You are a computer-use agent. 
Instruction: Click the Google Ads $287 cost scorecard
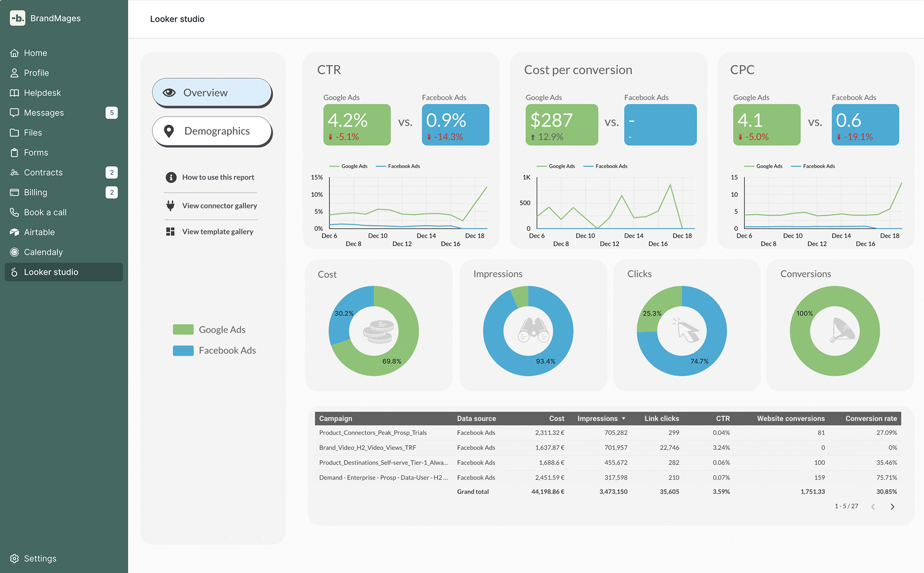[562, 125]
